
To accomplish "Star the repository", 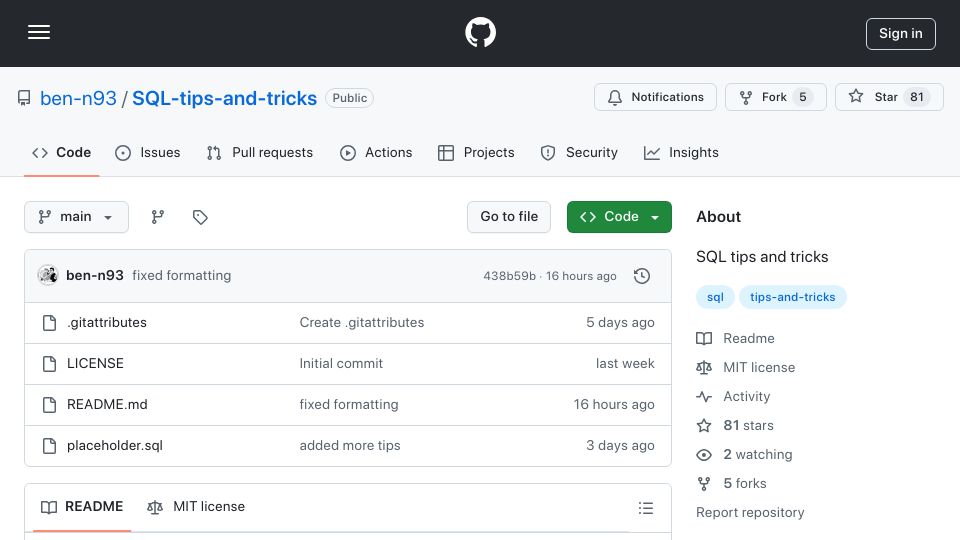I will point(889,97).
